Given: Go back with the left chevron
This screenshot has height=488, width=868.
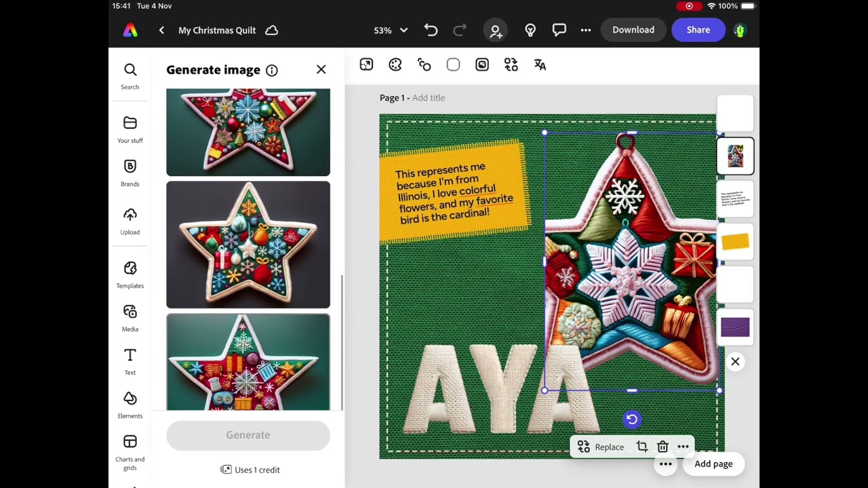Looking at the screenshot, I should coord(161,30).
